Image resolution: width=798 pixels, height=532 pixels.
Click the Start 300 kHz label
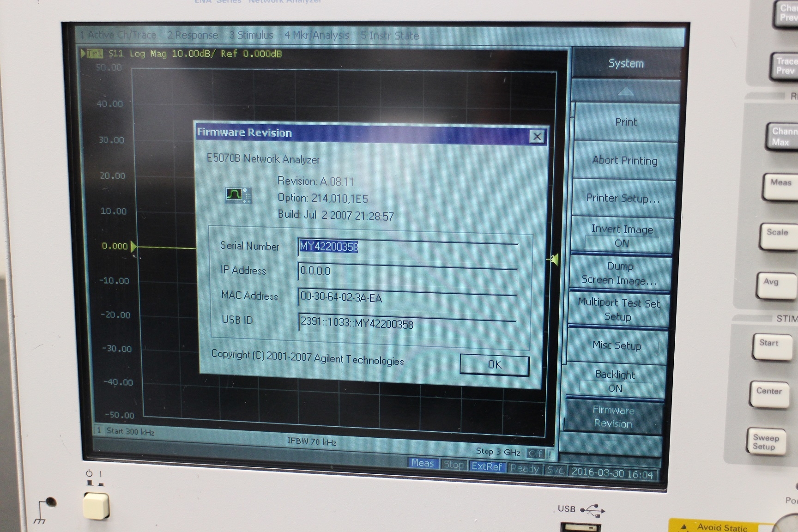(130, 431)
